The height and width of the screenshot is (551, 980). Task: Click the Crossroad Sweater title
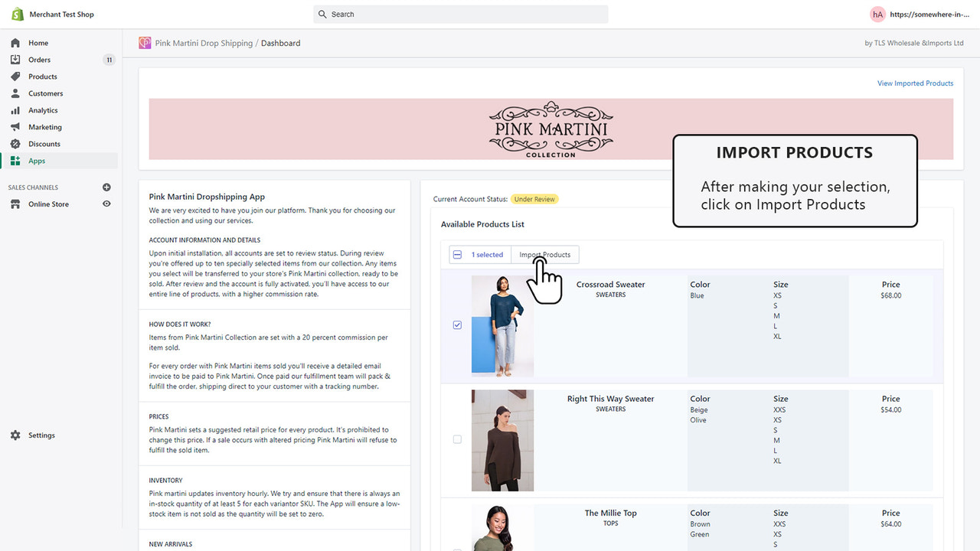[610, 285]
